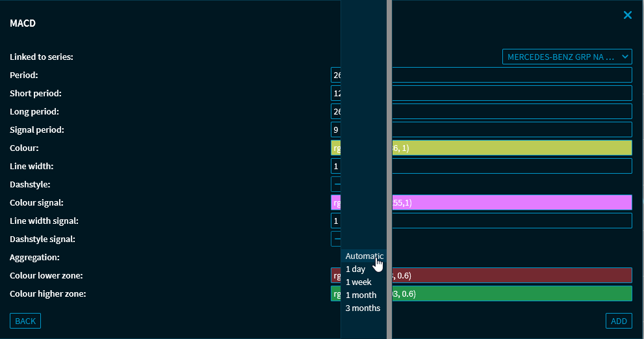
Task: Click the BACK button
Action: [25, 321]
